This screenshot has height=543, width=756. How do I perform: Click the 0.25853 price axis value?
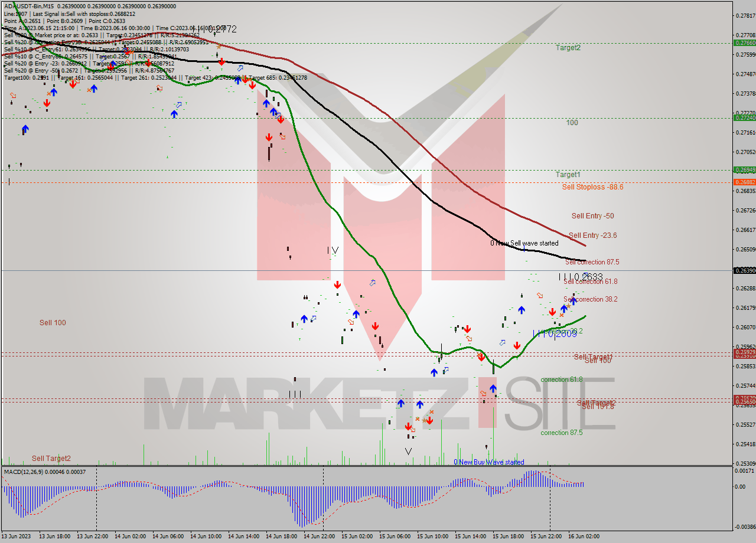(x=745, y=366)
